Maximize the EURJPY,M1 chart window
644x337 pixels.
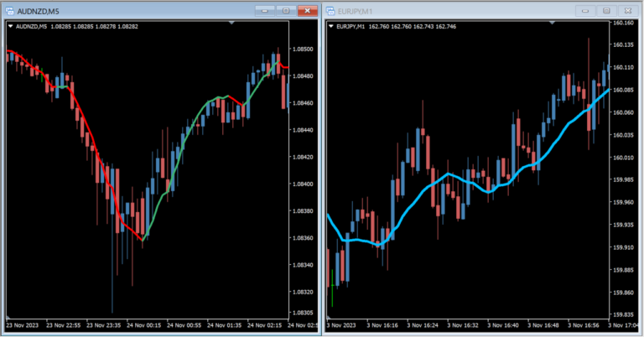(605, 10)
